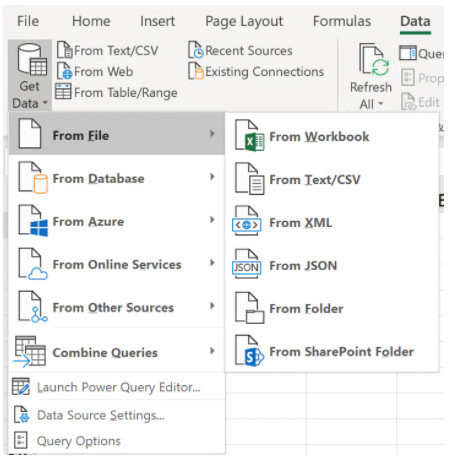Click the From Table/Range icon
The height and width of the screenshot is (463, 449).
click(x=63, y=92)
